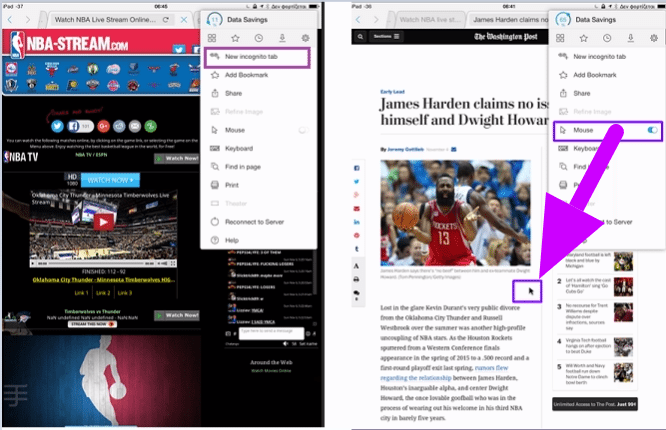Share NBA-Stream page via Facebook button

[79, 126]
